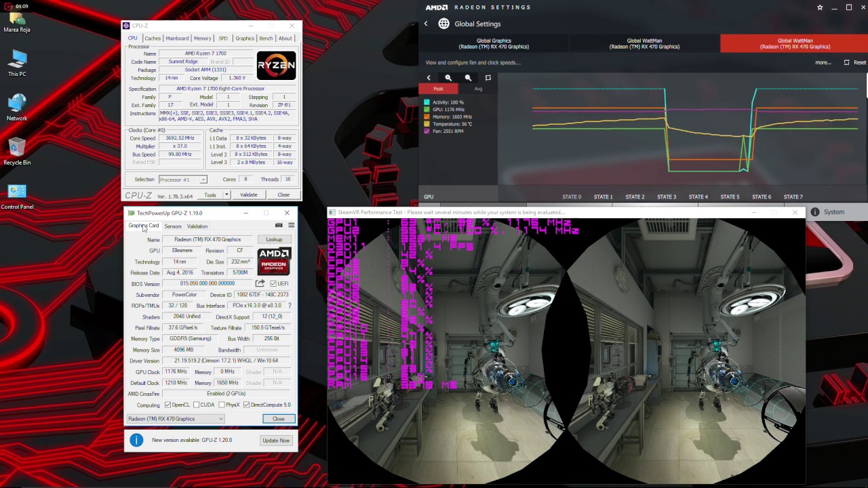
Task: Toggle Activity graph line checkbox
Action: coord(427,102)
